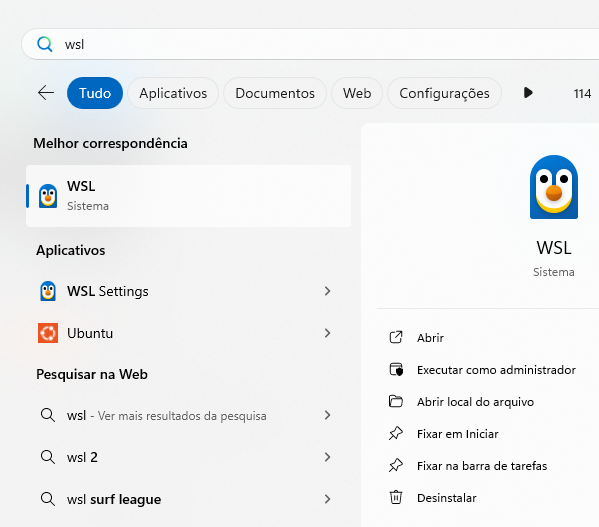The image size is (599, 527).
Task: Switch to the Aplicativos filter tab
Action: point(173,93)
